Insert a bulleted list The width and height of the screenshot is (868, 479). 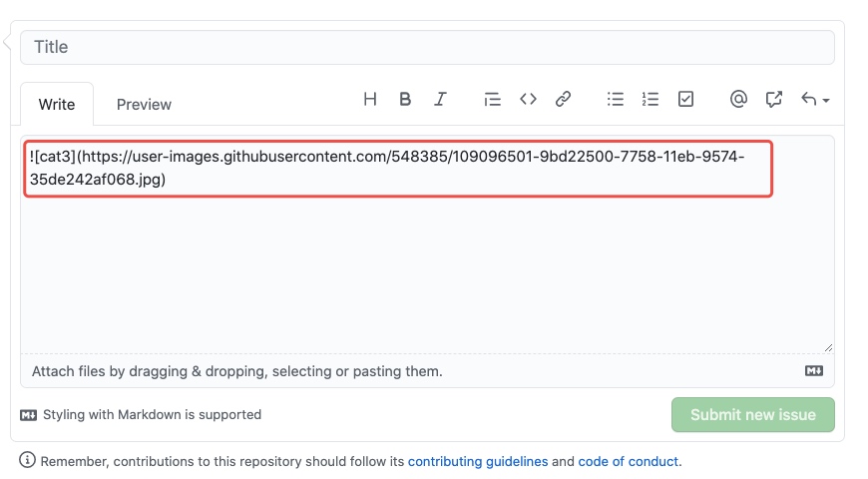click(615, 99)
